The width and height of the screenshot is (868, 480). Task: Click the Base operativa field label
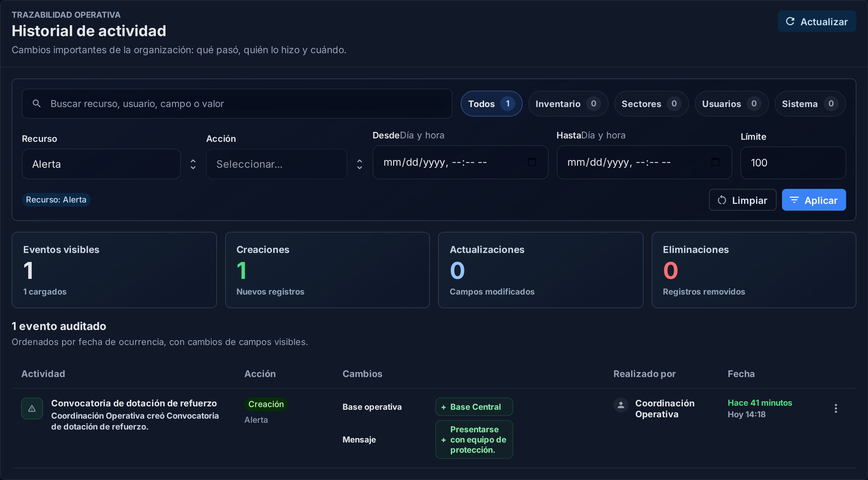372,407
